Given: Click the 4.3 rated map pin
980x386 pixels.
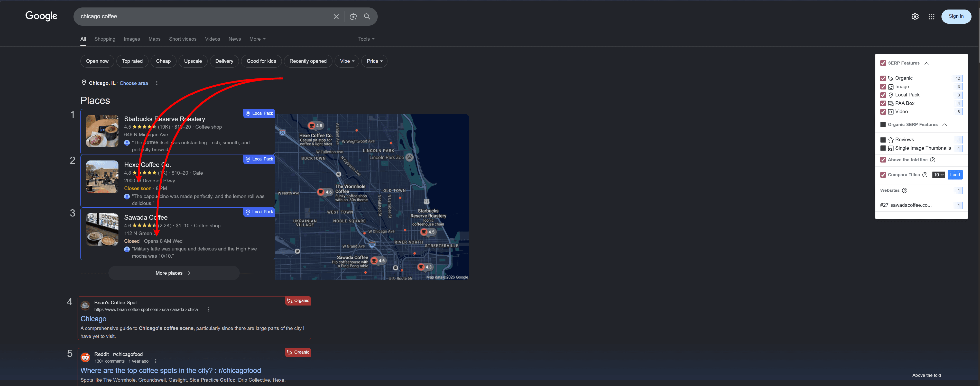Looking at the screenshot, I should click(x=425, y=267).
